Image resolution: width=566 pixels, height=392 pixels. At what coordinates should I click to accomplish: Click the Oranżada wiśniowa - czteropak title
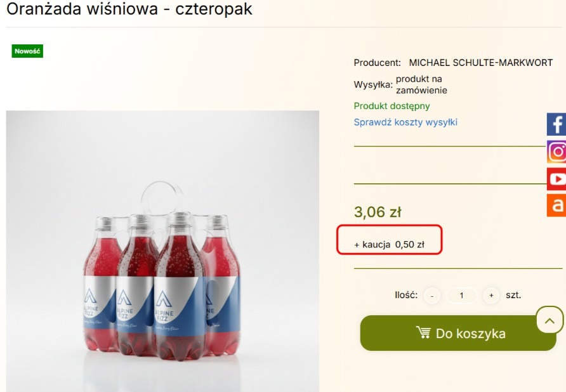coord(129,10)
